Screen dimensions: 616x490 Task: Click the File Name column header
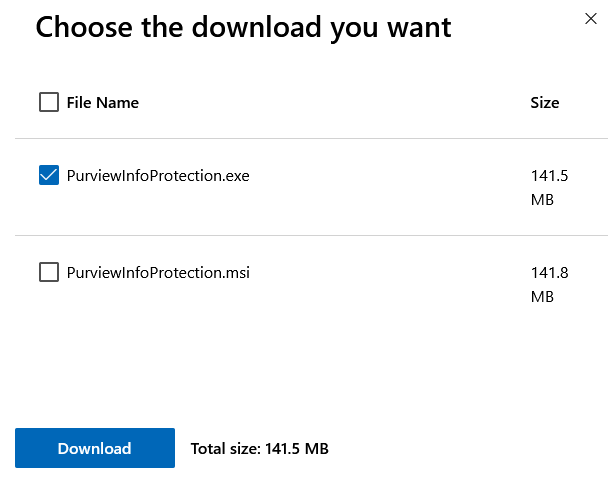[102, 102]
